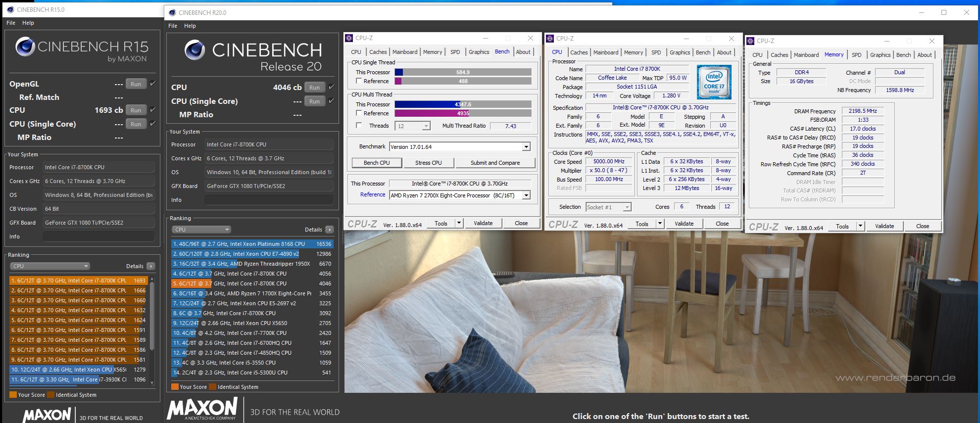Image resolution: width=980 pixels, height=423 pixels.
Task: Select Core i7-3930K row in R15 ranking
Action: [x=78, y=379]
